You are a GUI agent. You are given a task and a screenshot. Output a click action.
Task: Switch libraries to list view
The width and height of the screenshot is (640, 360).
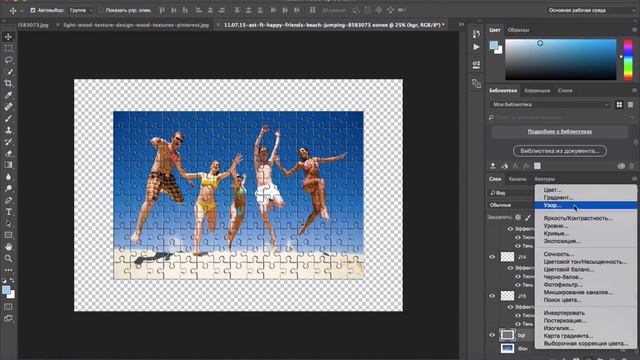pos(630,105)
